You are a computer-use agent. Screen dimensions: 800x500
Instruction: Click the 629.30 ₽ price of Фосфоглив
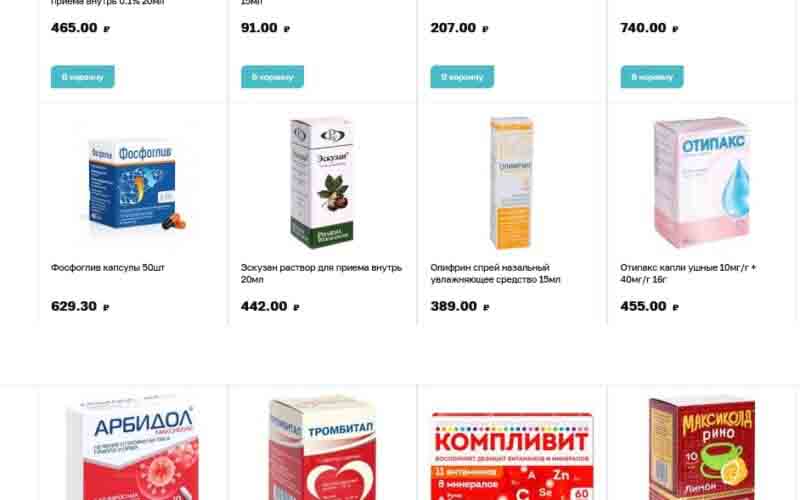(80, 306)
